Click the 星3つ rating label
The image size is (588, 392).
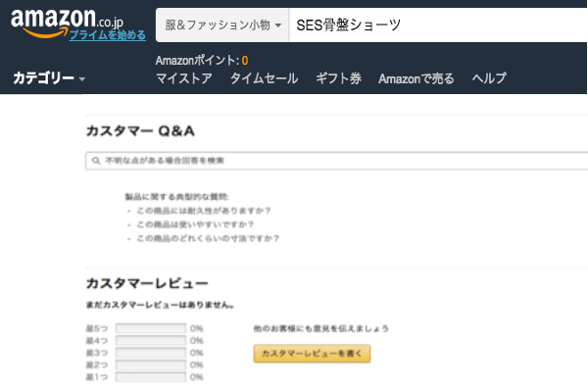point(97,353)
